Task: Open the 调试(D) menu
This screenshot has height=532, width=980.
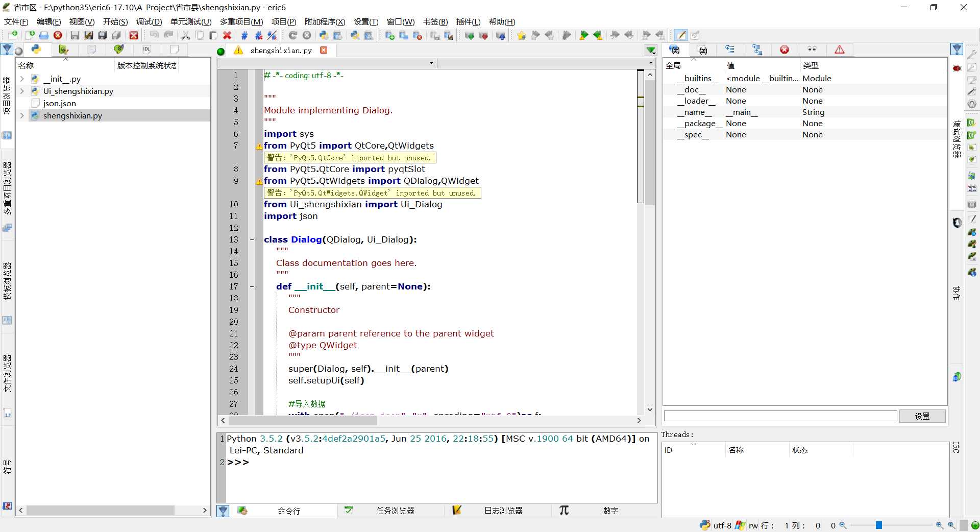Action: [149, 21]
